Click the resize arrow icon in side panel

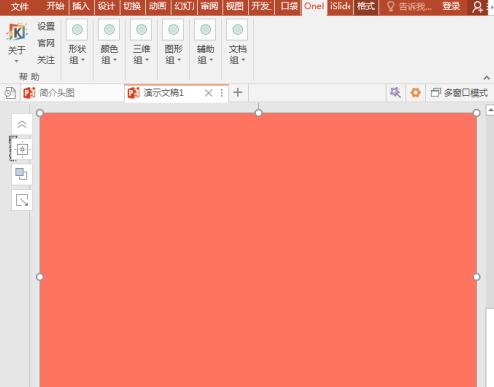point(22,200)
